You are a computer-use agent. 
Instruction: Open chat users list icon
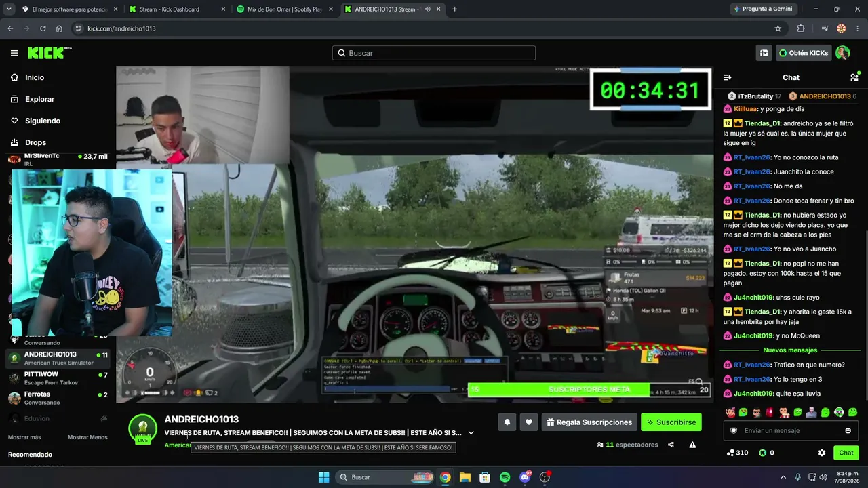coord(854,77)
